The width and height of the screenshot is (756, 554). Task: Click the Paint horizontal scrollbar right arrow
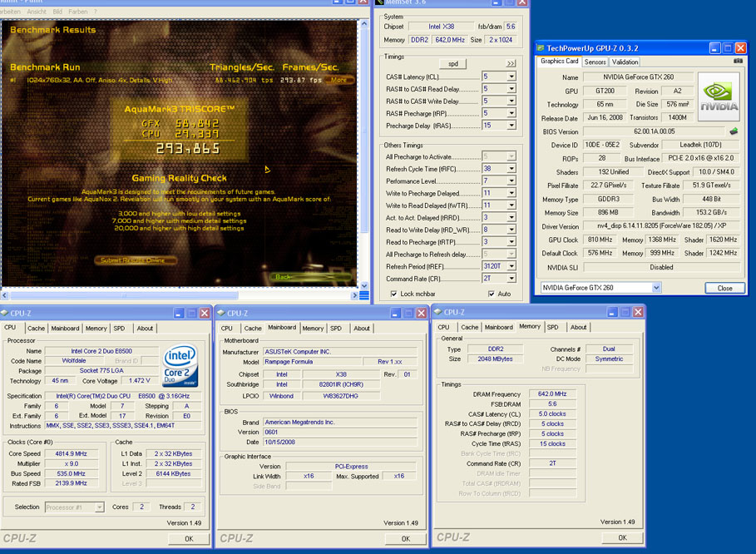click(x=355, y=295)
